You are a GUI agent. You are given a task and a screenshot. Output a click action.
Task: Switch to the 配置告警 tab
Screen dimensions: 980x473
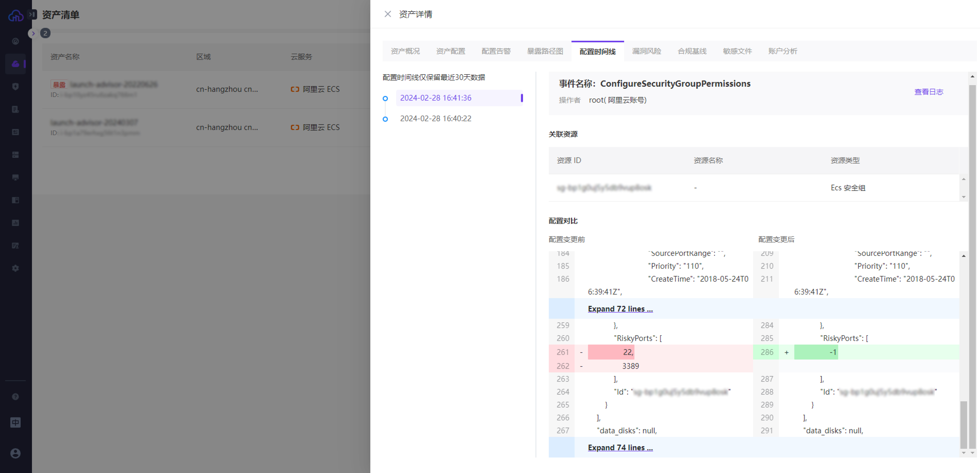[496, 51]
